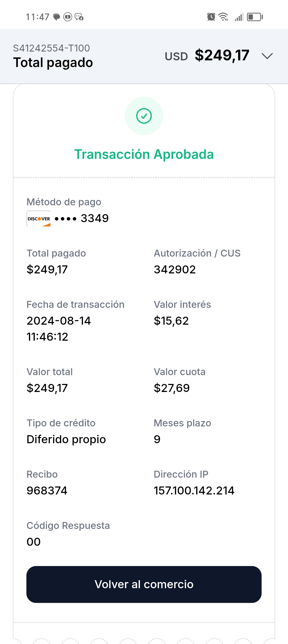
Task: Tap the Wi-Fi status icon
Action: (223, 17)
